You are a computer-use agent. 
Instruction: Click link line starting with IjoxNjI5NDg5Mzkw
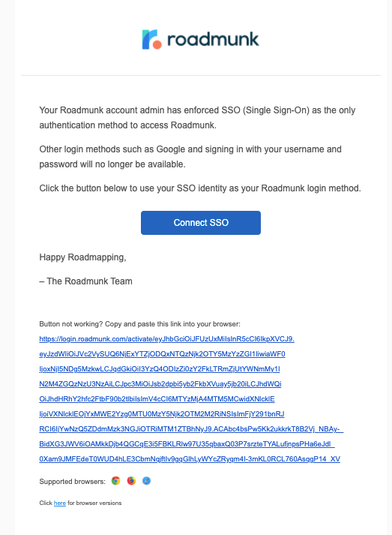click(x=160, y=369)
